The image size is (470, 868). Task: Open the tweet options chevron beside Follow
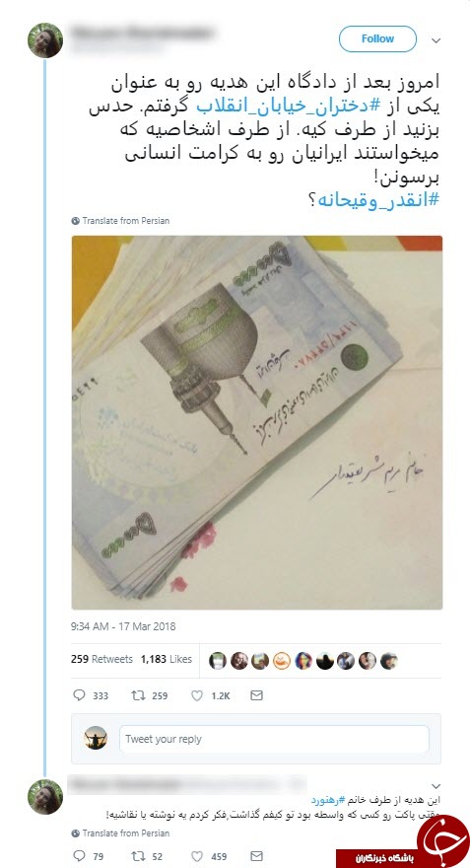[x=436, y=40]
